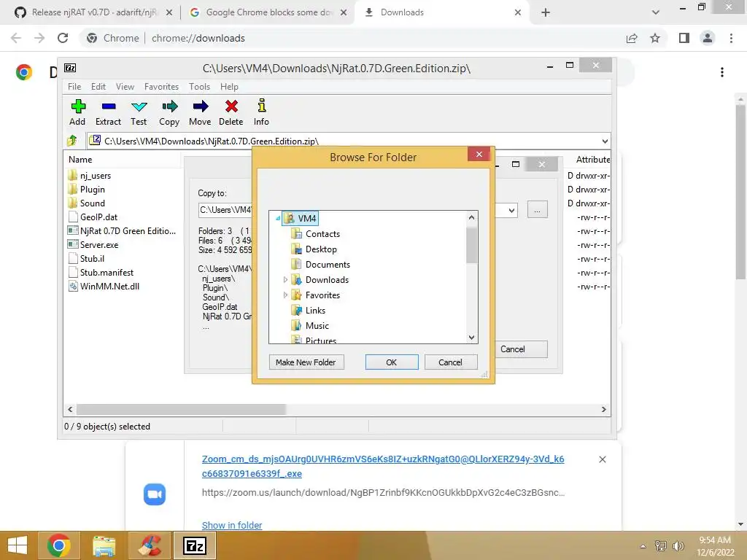The image size is (747, 560).
Task: Open the Help menu in 7-Zip
Action: [x=229, y=87]
